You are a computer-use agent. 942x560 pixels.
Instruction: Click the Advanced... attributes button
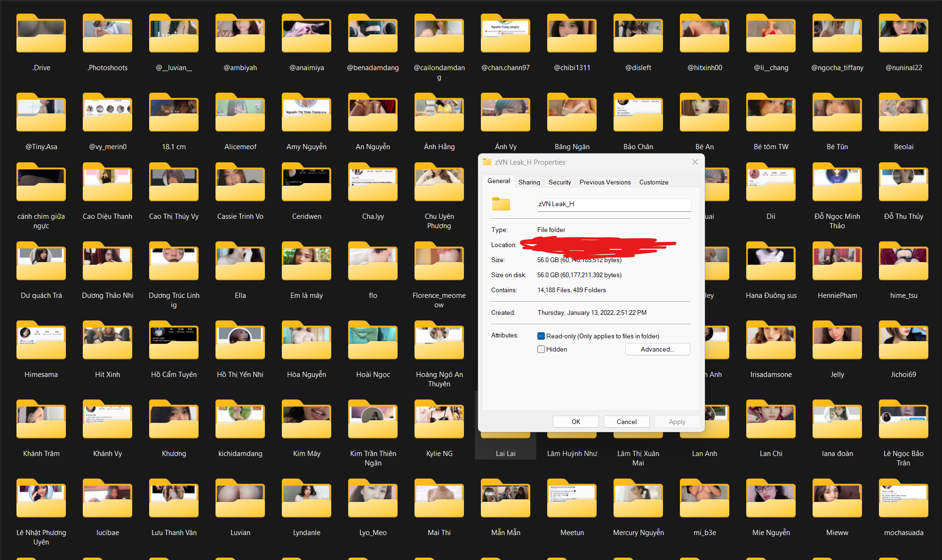[657, 349]
